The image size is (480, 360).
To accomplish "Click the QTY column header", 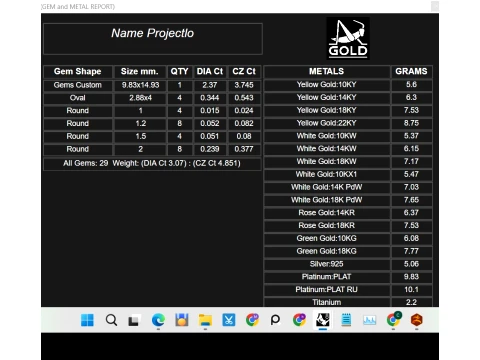I will click(x=179, y=72).
